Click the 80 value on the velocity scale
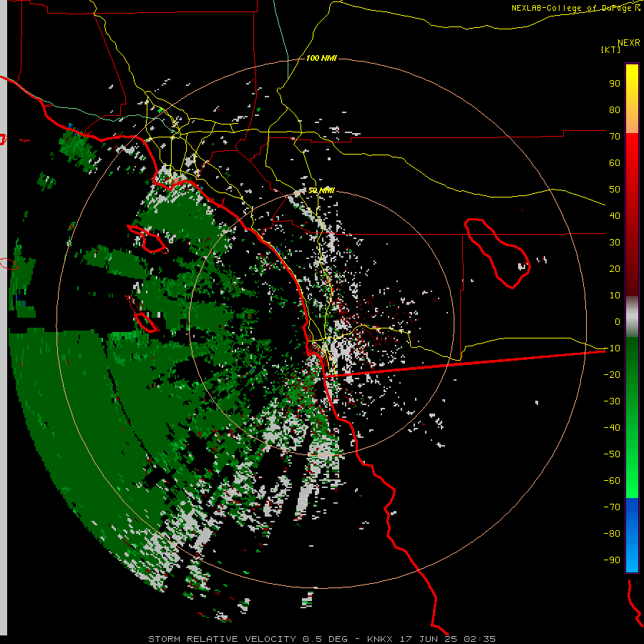Viewport: 644px width, 644px height. coord(615,109)
